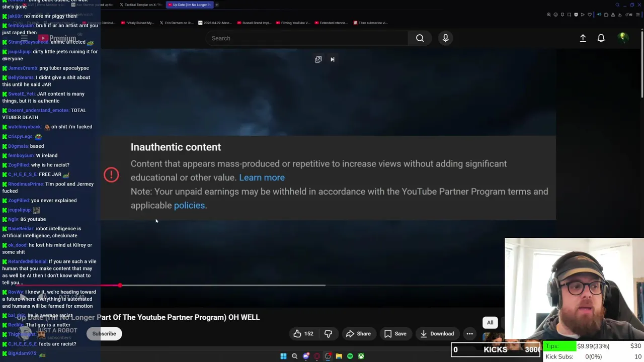Viewport: 644px width, 362px height.
Task: Open YouTube notifications bell
Action: point(601,38)
